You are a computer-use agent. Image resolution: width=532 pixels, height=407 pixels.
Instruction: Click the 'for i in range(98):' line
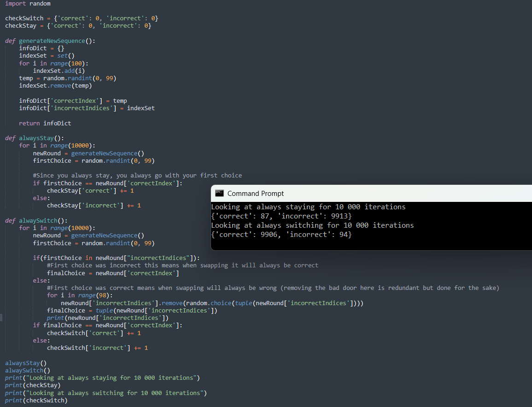tap(80, 295)
